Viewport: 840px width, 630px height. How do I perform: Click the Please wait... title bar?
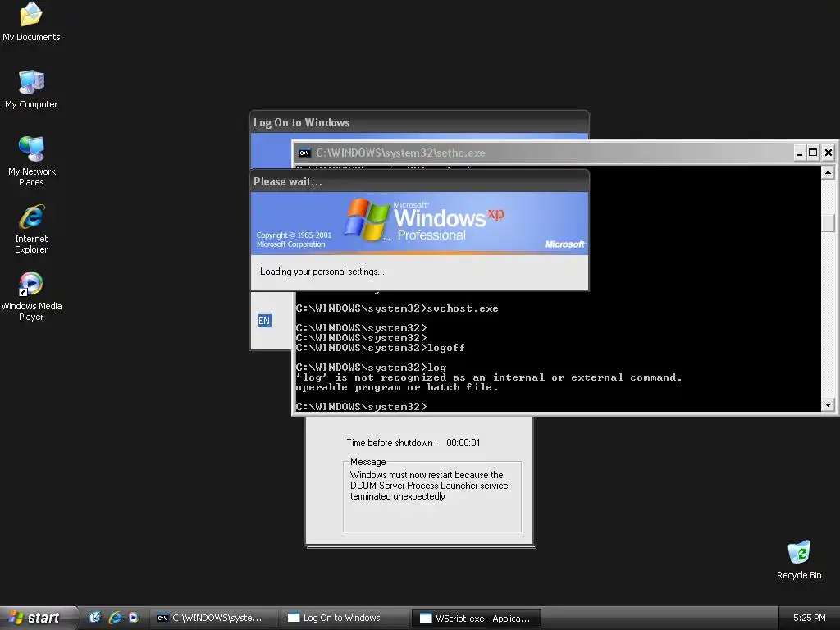(419, 181)
